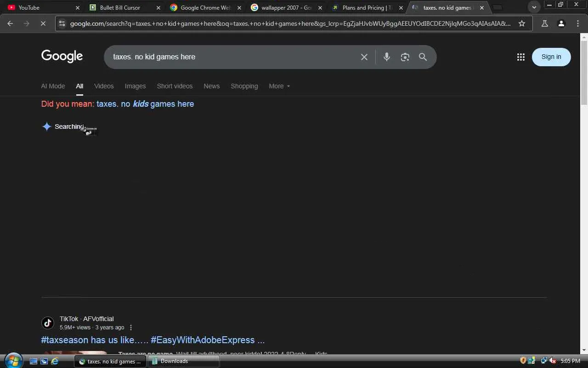588x368 pixels.
Task: Click the page's vertical scrollbar thumb
Action: [x=584, y=73]
